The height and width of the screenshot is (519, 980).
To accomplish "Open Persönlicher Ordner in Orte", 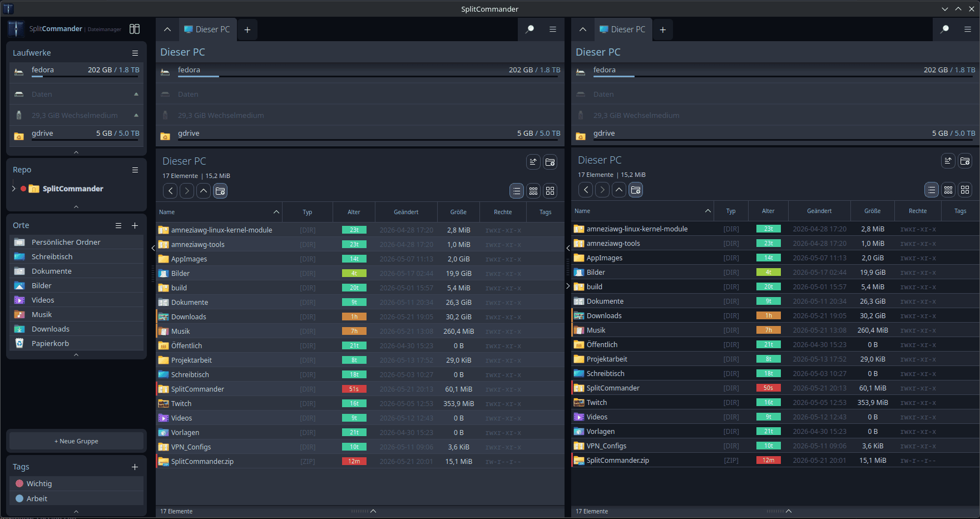I will 76,242.
